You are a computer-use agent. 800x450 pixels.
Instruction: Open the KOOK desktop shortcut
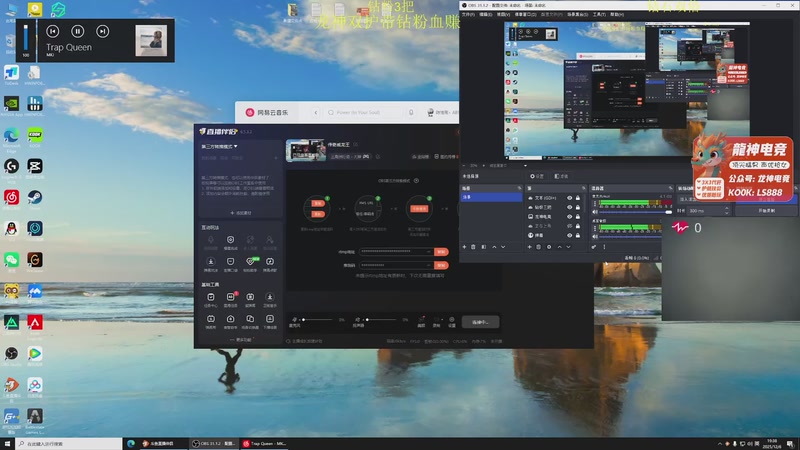click(35, 135)
